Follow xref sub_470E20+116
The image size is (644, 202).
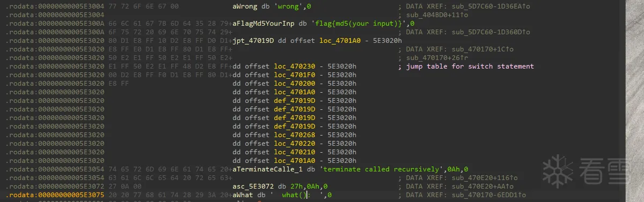point(484,178)
